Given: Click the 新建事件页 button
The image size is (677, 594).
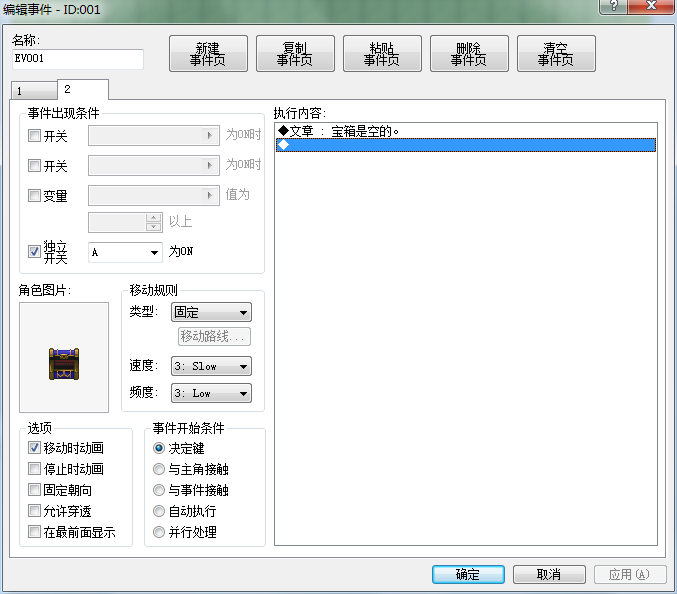Looking at the screenshot, I should [208, 54].
